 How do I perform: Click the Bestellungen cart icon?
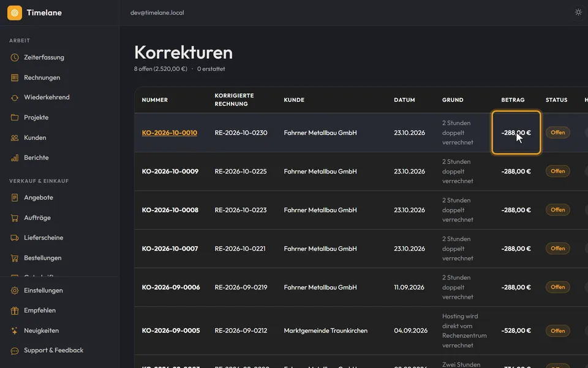point(15,258)
